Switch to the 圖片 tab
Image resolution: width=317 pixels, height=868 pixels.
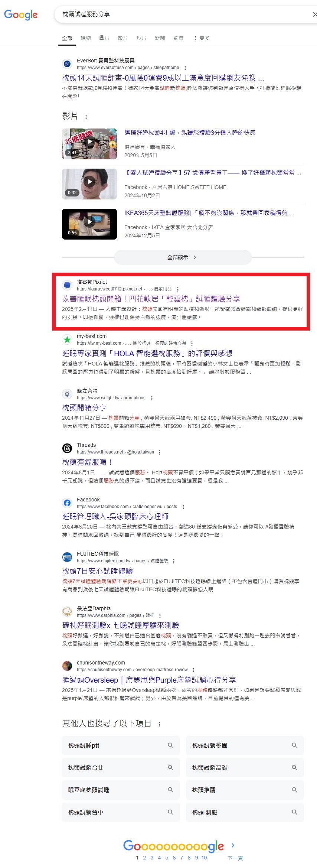click(x=104, y=38)
